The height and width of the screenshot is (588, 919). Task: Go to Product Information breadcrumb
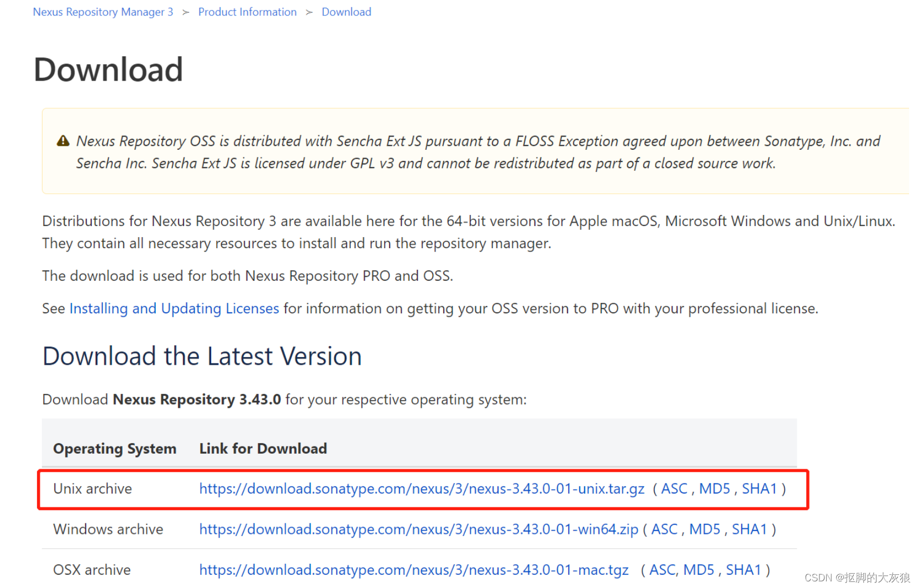click(x=248, y=12)
